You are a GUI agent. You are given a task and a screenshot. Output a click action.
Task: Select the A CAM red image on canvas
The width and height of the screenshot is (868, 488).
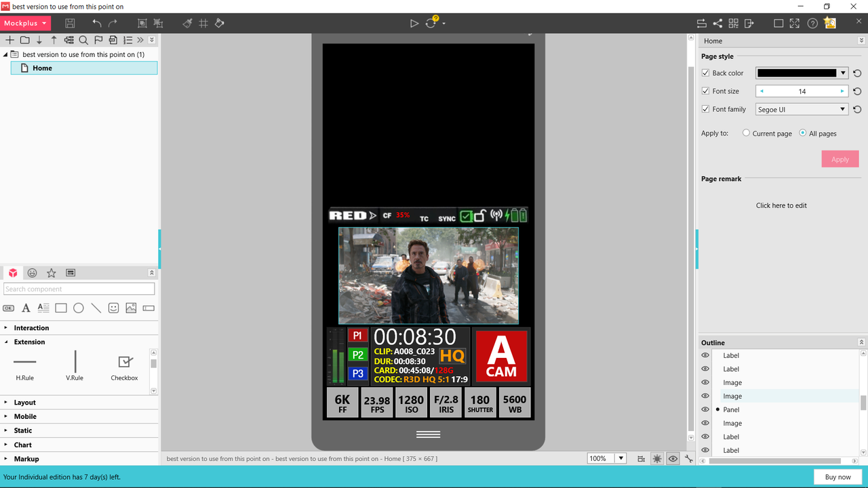click(501, 357)
